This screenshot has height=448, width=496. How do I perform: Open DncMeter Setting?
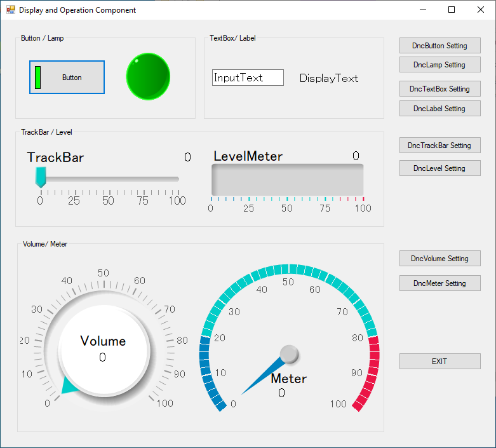tap(439, 283)
